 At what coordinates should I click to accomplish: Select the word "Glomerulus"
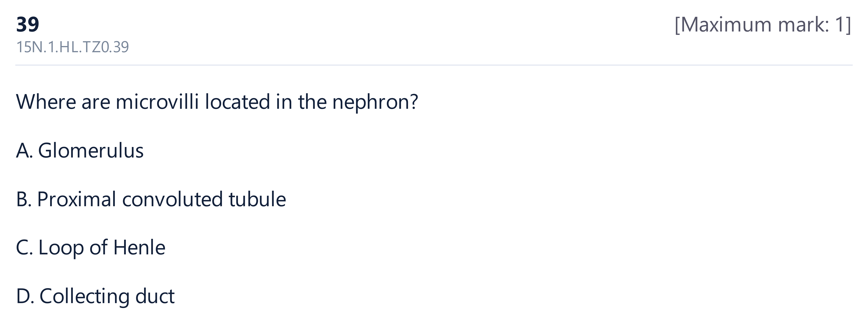91,150
